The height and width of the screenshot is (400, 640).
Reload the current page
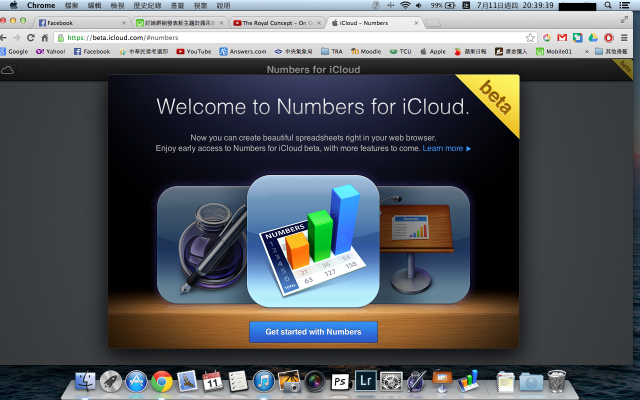pos(31,38)
